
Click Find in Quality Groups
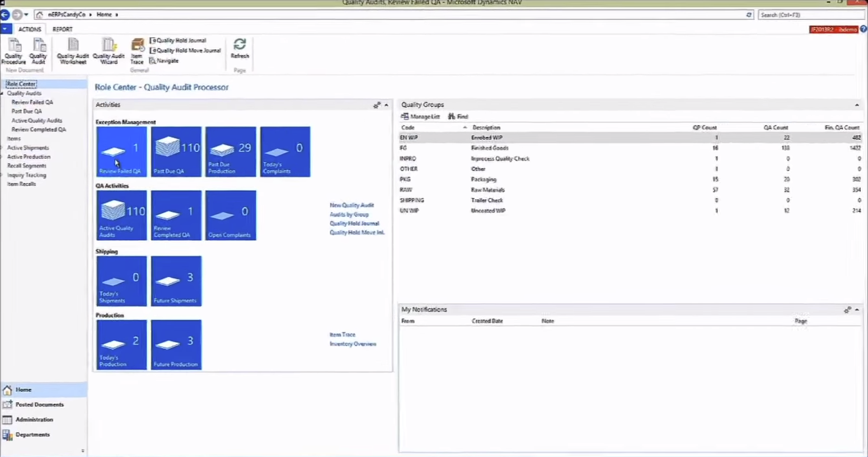click(458, 116)
